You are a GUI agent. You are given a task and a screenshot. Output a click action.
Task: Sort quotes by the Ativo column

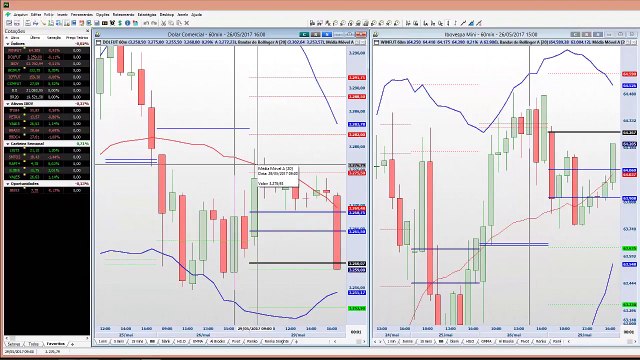(x=15, y=38)
